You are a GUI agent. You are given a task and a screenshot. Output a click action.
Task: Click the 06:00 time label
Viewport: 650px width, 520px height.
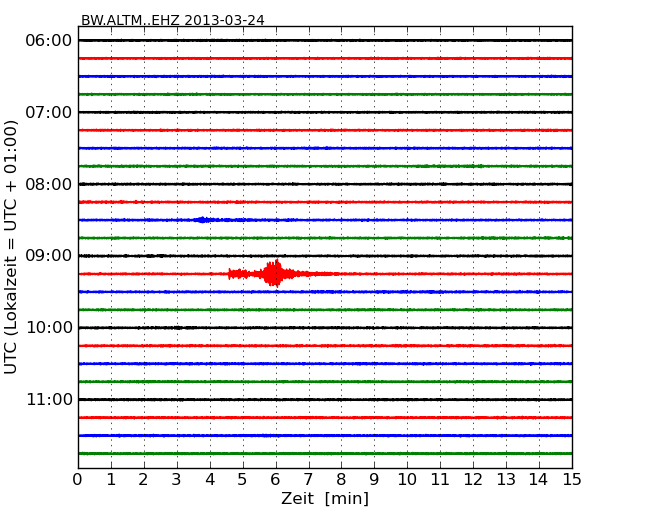point(49,41)
